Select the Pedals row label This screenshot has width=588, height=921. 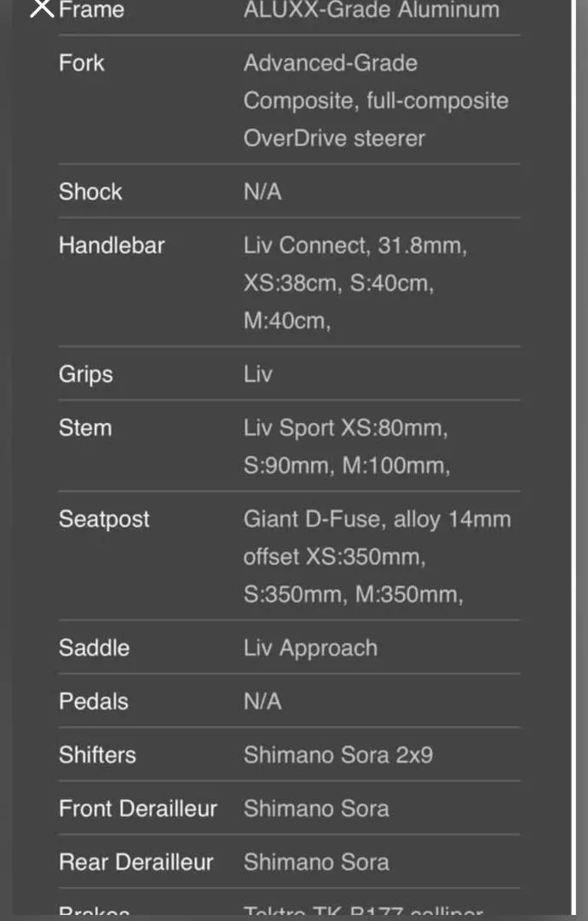tap(93, 702)
